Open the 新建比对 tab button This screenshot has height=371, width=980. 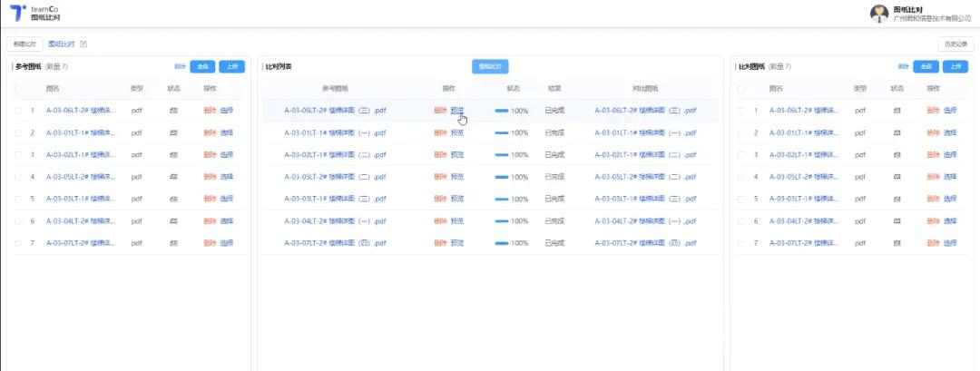coord(24,44)
